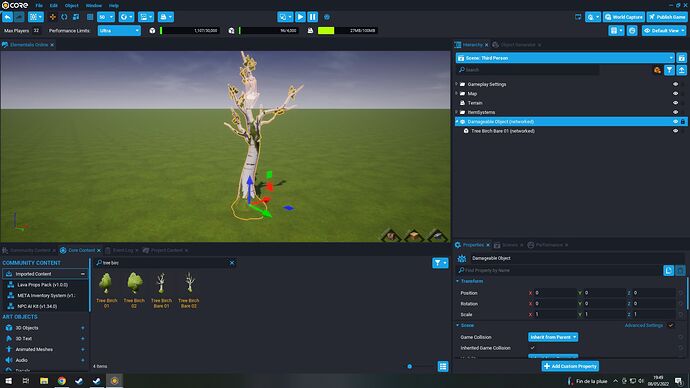Toggle visibility of Terrain in hierarchy
690x388 pixels.
tap(675, 103)
